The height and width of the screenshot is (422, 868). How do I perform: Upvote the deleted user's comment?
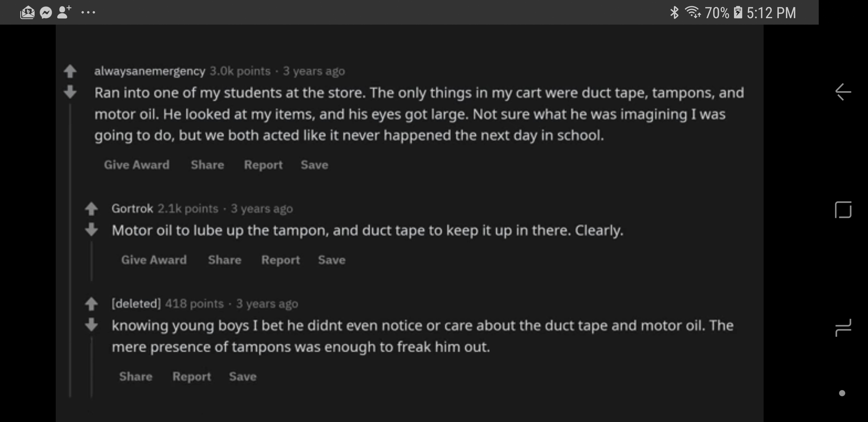(x=91, y=304)
